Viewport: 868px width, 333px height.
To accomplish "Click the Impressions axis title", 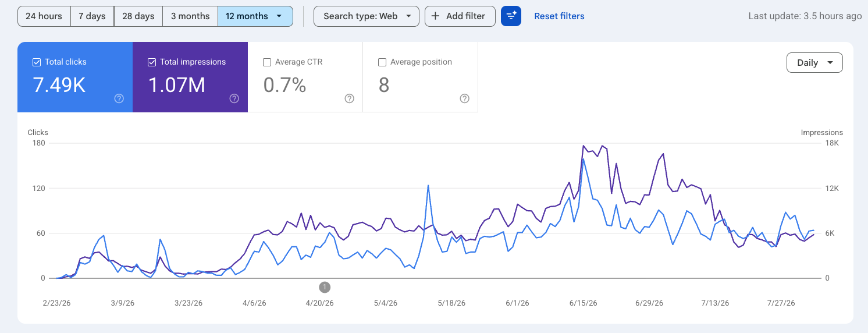I will coord(821,132).
